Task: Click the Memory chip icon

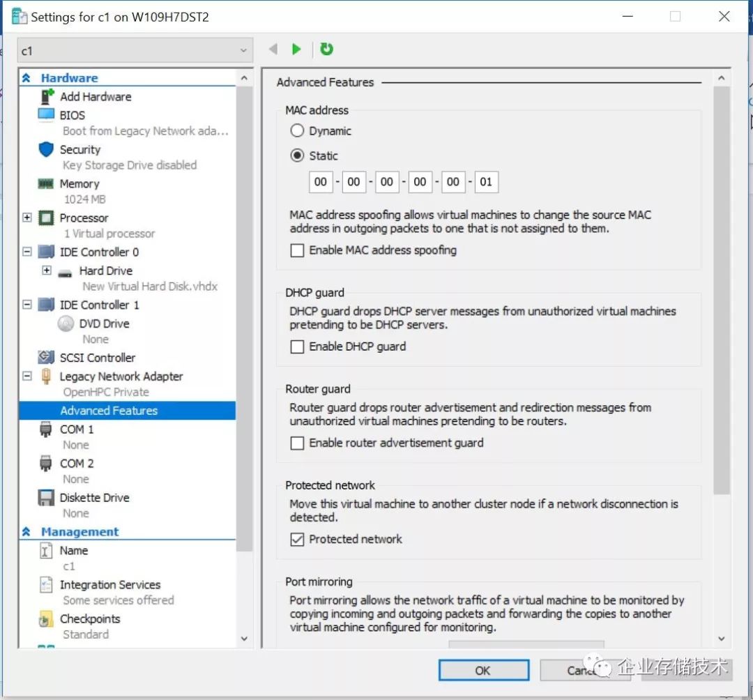Action: [x=46, y=183]
